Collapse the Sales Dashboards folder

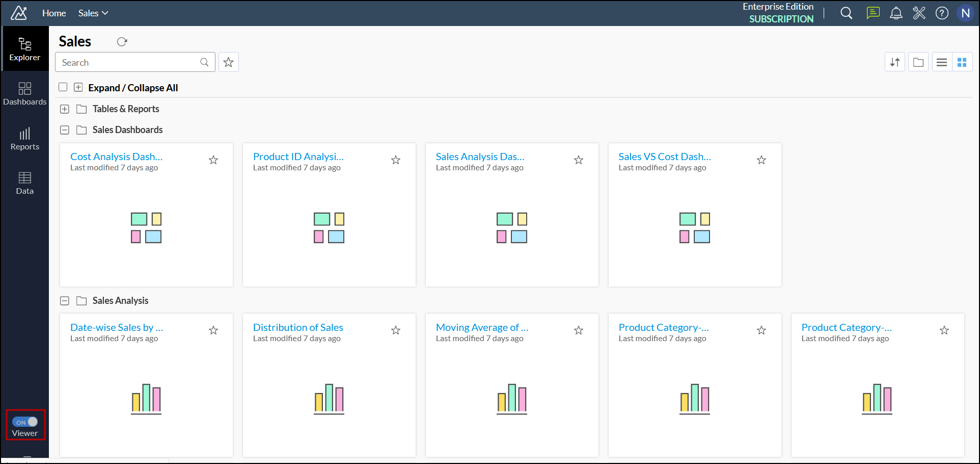tap(65, 130)
